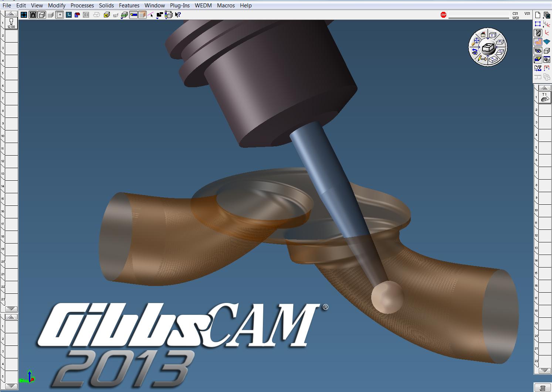This screenshot has height=392, width=552.
Task: Open the GibbsCAM view trackball cube
Action: [x=487, y=47]
